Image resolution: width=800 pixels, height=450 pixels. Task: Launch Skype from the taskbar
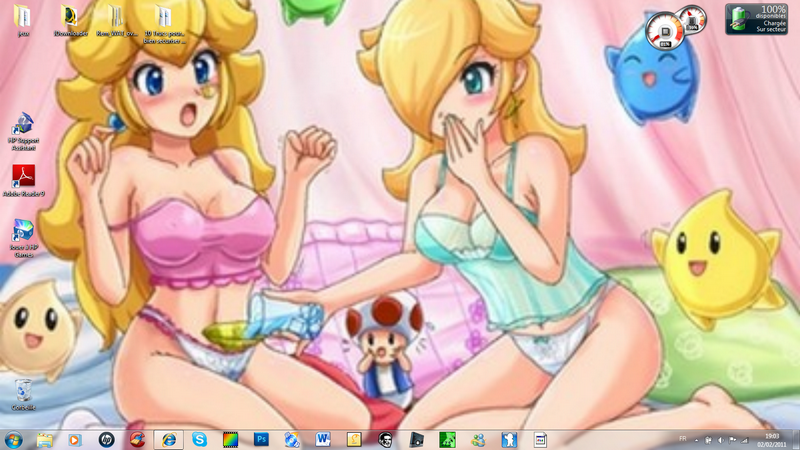199,439
